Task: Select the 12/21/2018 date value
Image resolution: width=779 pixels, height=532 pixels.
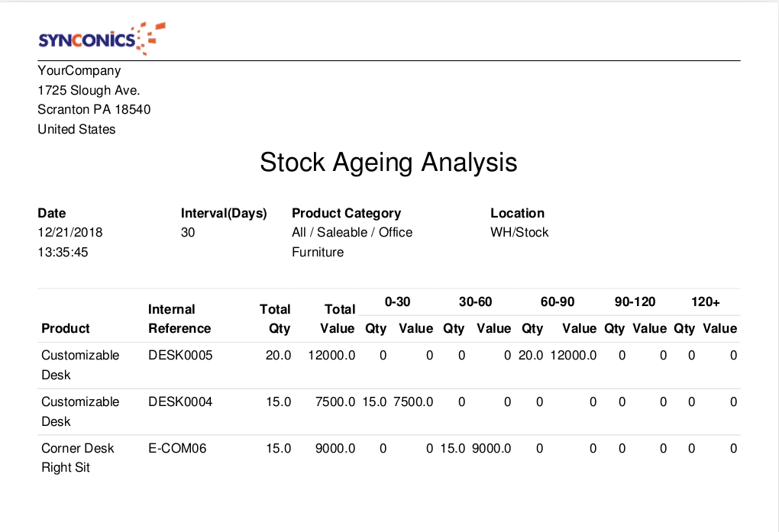Action: click(x=69, y=232)
